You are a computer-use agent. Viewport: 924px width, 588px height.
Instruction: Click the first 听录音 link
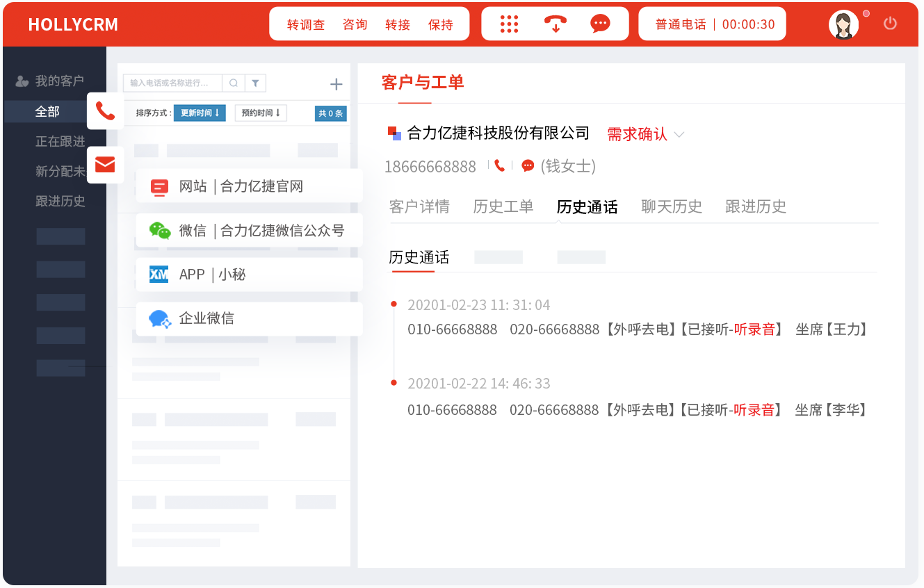pos(754,329)
